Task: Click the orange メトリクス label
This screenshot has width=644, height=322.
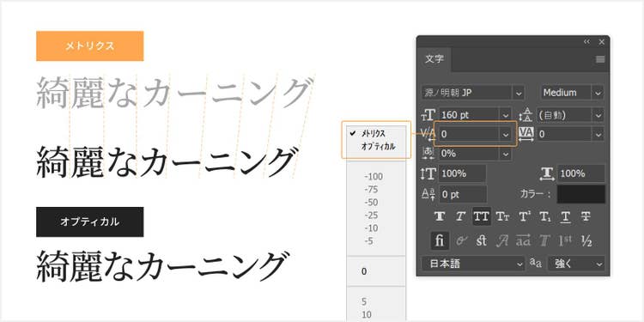Action: (90, 46)
